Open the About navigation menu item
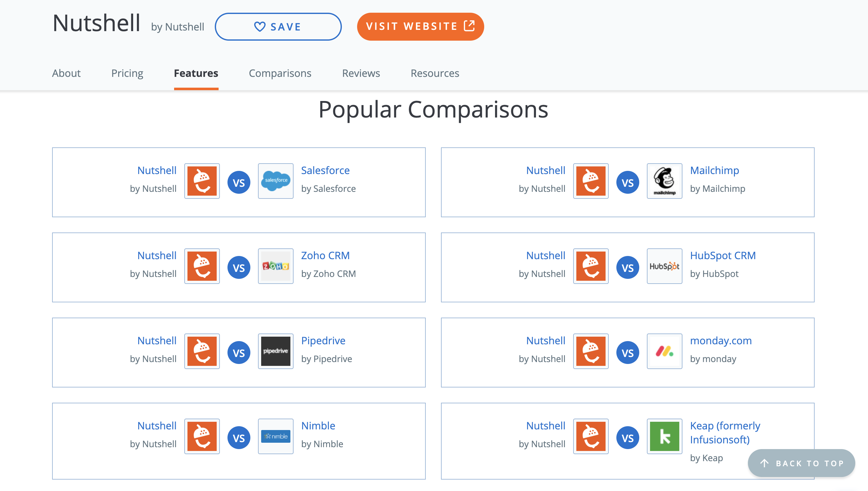The height and width of the screenshot is (491, 868). pyautogui.click(x=66, y=73)
